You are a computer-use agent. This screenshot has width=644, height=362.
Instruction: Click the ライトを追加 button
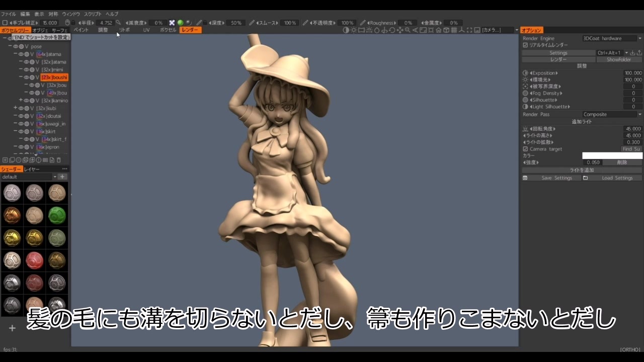pyautogui.click(x=582, y=170)
